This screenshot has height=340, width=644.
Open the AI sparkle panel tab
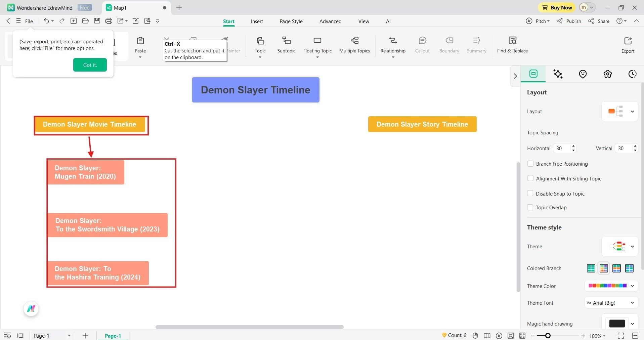pos(558,74)
